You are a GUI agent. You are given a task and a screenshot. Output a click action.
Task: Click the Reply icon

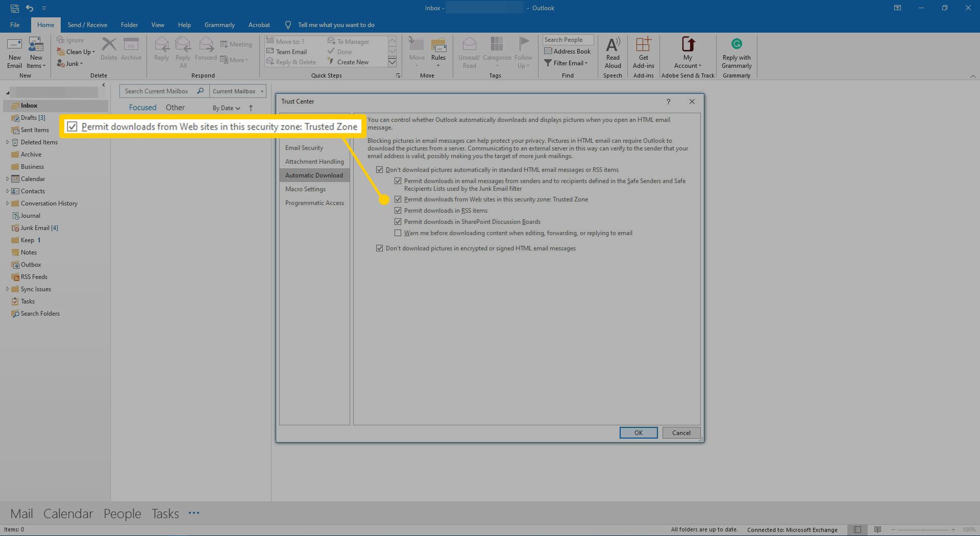162,44
